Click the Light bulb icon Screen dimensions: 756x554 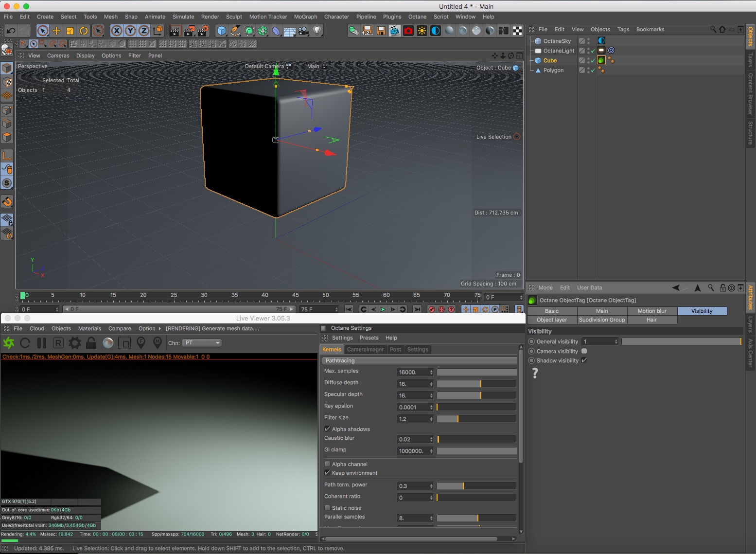pyautogui.click(x=317, y=31)
